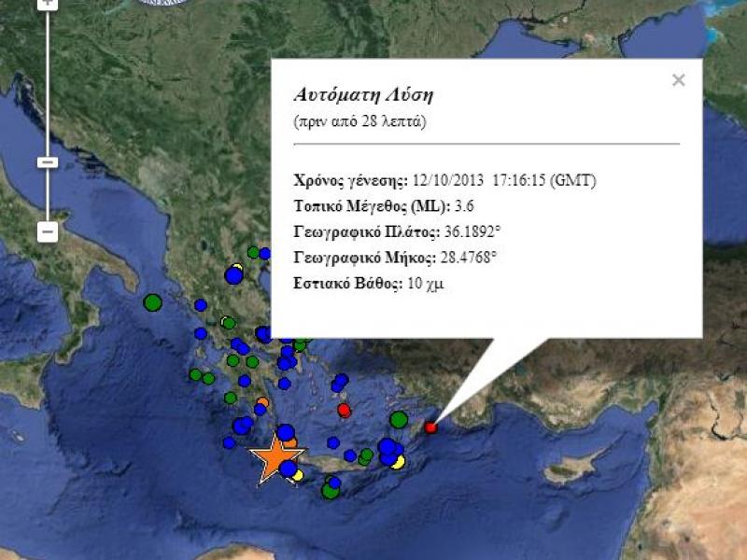Select the large blue marker in northwestern Greece
This screenshot has height=560, width=747.
(233, 275)
